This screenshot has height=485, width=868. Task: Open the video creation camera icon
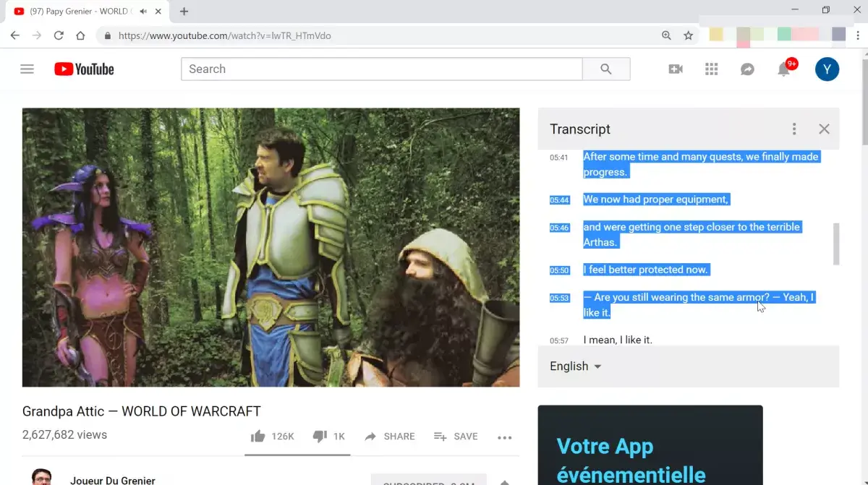(675, 69)
